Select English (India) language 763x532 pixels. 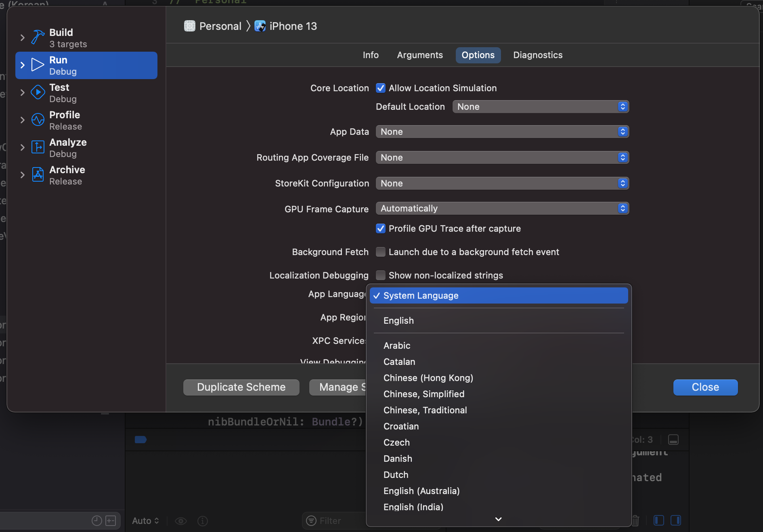click(x=499, y=506)
